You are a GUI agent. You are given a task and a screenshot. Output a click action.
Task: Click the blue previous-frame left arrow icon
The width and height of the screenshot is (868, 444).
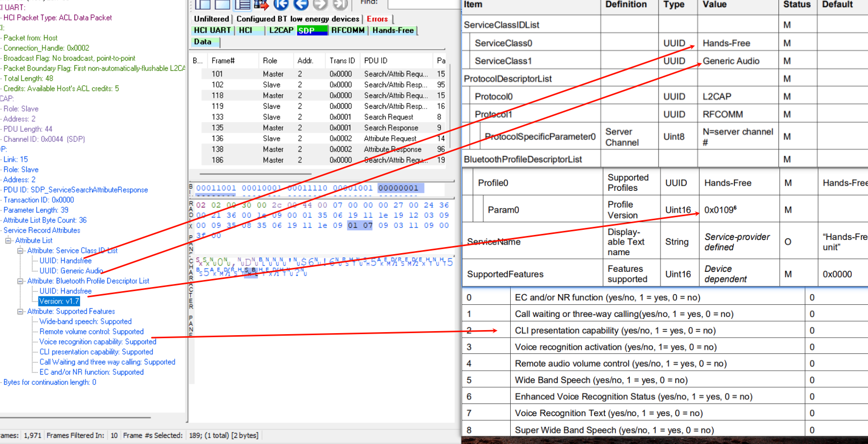301,5
